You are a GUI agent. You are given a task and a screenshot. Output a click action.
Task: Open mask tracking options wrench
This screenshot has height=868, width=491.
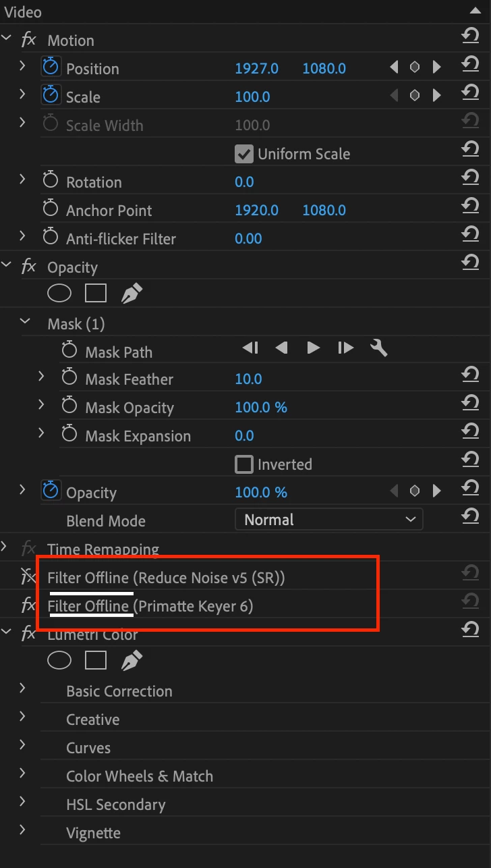pos(379,348)
